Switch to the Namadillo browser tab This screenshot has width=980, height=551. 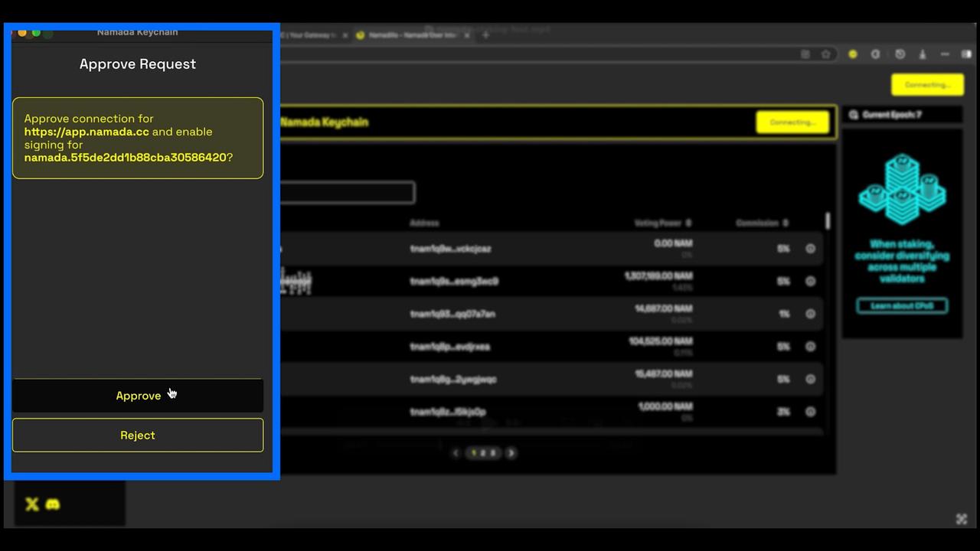point(412,35)
